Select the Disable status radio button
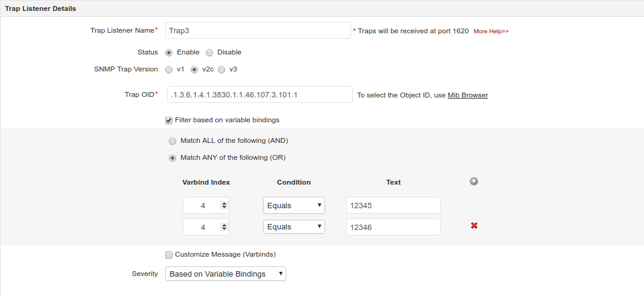 pos(209,52)
